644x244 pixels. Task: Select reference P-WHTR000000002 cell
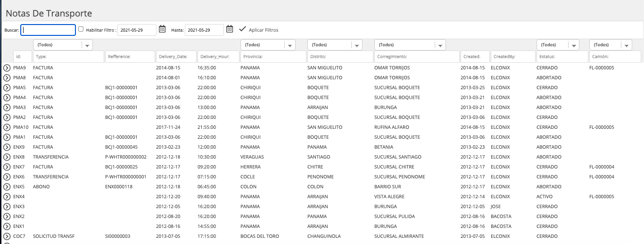(126, 157)
